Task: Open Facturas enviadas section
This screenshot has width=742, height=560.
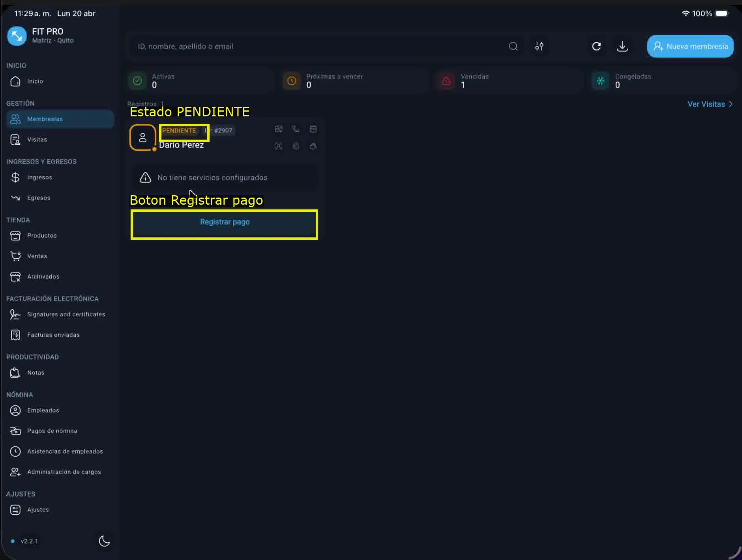Action: point(53,335)
